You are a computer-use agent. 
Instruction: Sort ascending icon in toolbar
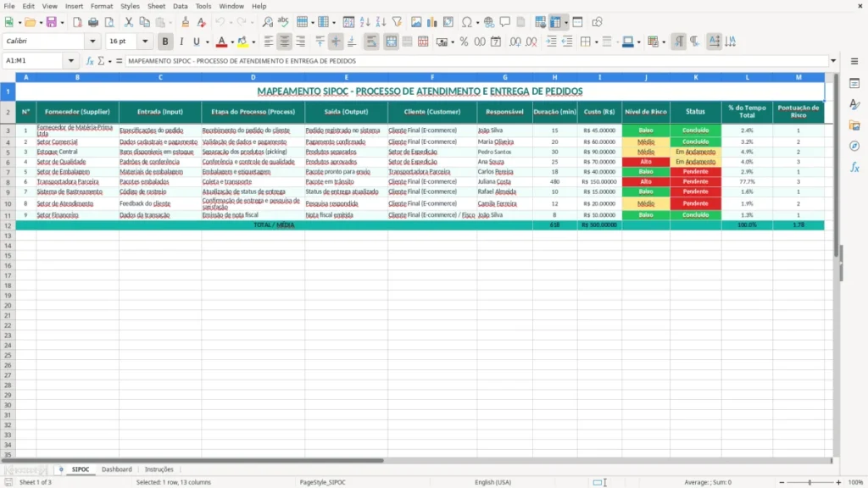pos(364,22)
